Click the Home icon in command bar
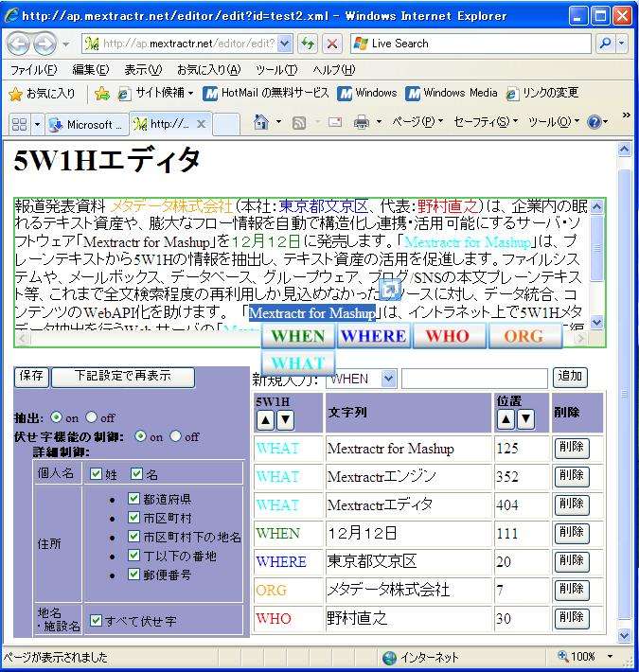 click(x=262, y=123)
